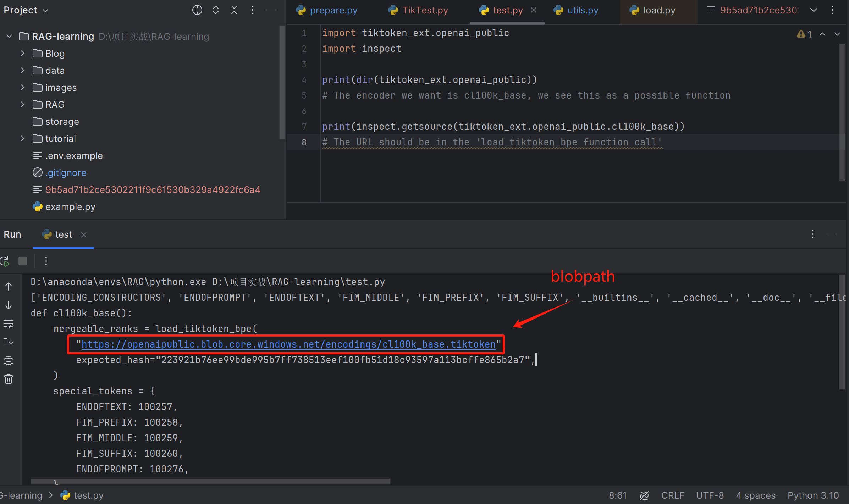Select storage folder in tree
This screenshot has height=504, width=849.
click(56, 121)
